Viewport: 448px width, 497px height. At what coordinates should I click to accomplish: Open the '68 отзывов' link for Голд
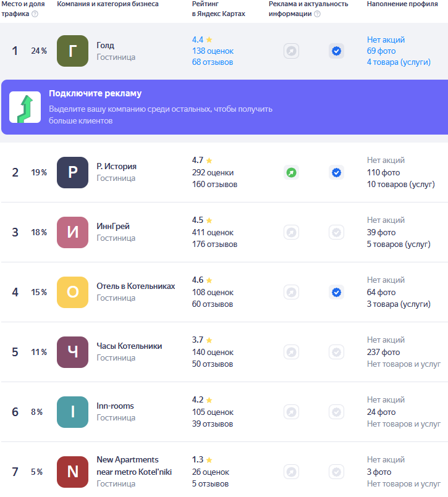(213, 62)
